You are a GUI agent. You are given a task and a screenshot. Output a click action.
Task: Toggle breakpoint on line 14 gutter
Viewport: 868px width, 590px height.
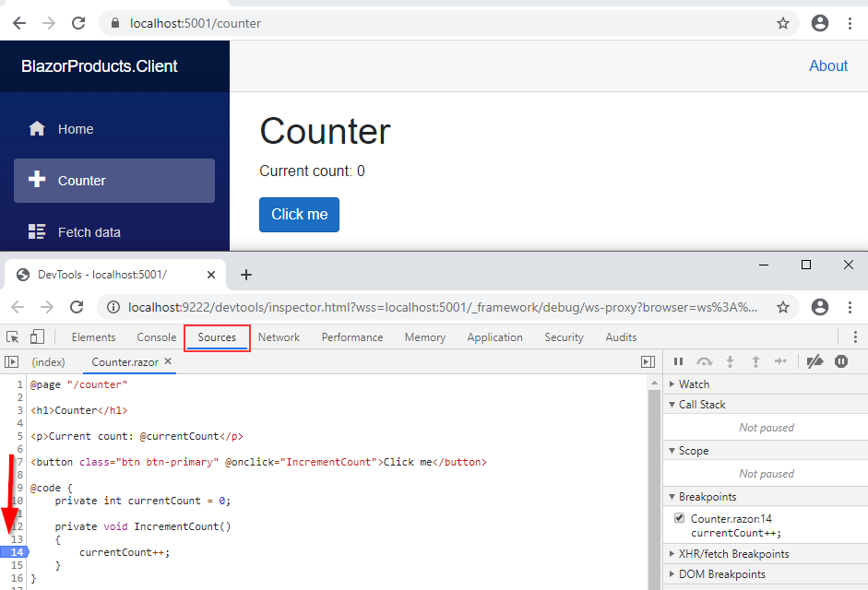click(17, 552)
